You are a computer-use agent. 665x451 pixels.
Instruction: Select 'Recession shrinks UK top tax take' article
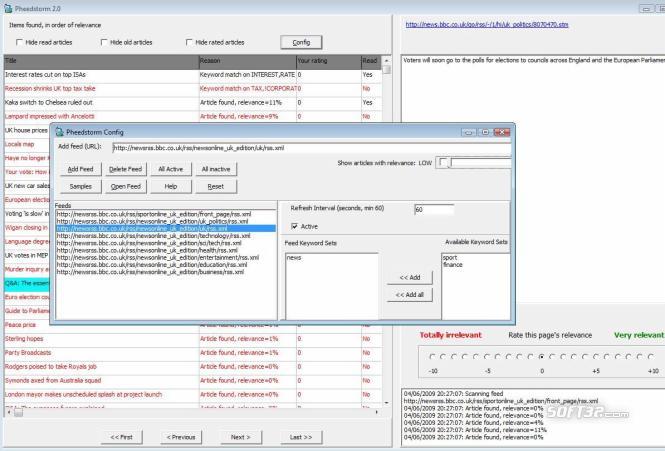click(193, 89)
